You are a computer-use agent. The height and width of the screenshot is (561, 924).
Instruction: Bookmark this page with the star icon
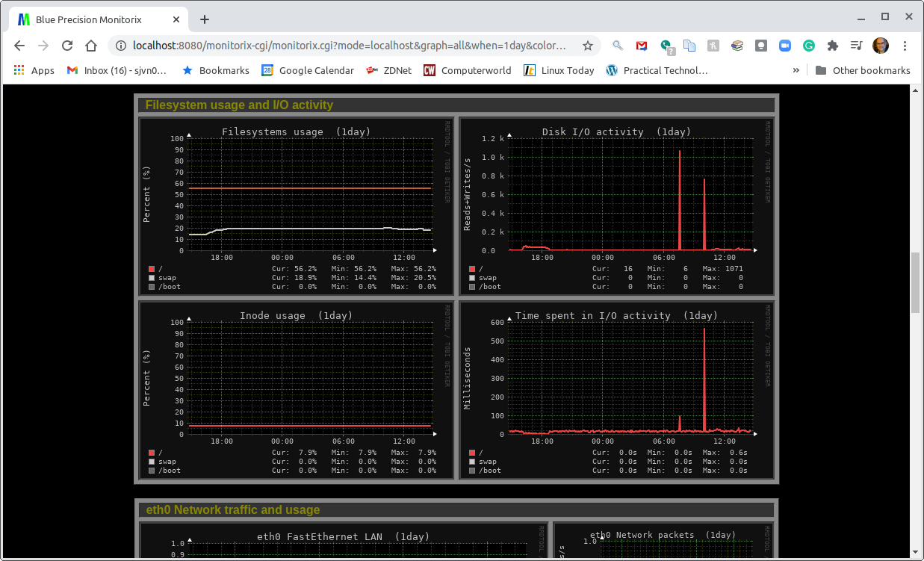point(588,46)
